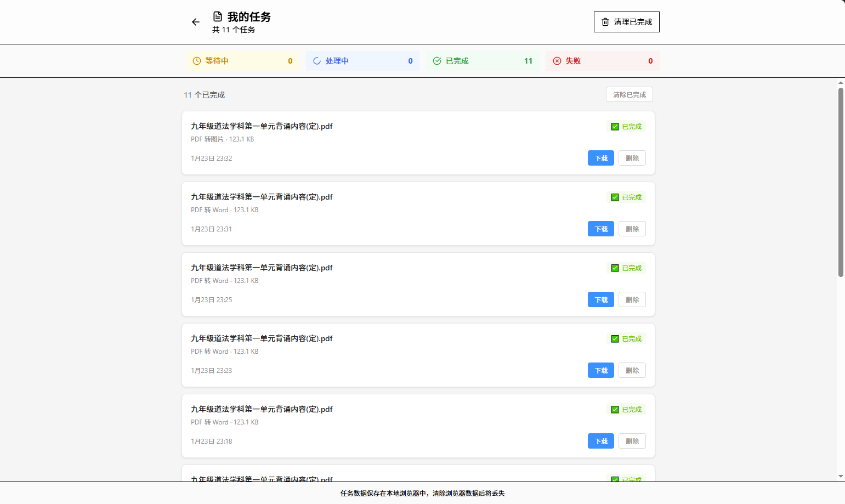845x504 pixels.
Task: Click the green check on the PDF 转图片 task
Action: tap(615, 127)
